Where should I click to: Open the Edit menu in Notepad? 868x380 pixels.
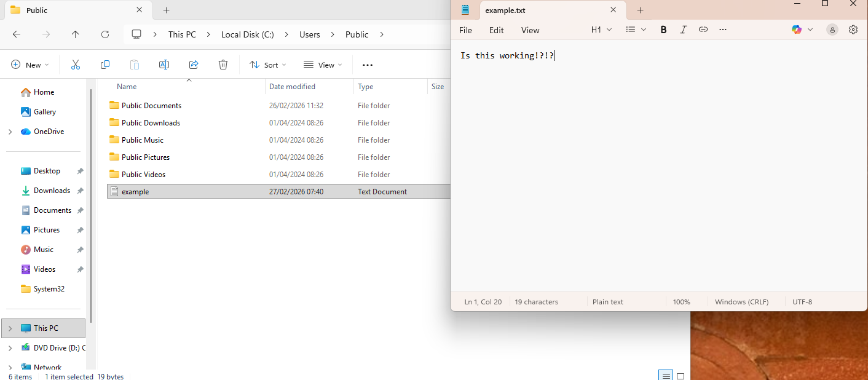[x=496, y=30]
